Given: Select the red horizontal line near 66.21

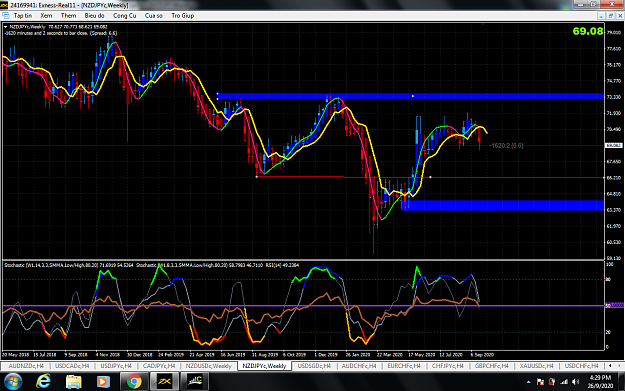Looking at the screenshot, I should 430,177.
